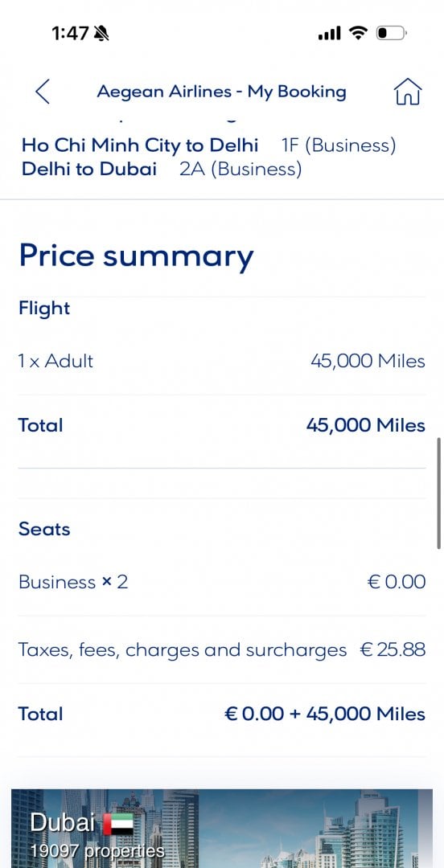Image resolution: width=444 pixels, height=868 pixels.
Task: Tap the € 0.00 + 45,000 Miles total
Action: tap(325, 714)
